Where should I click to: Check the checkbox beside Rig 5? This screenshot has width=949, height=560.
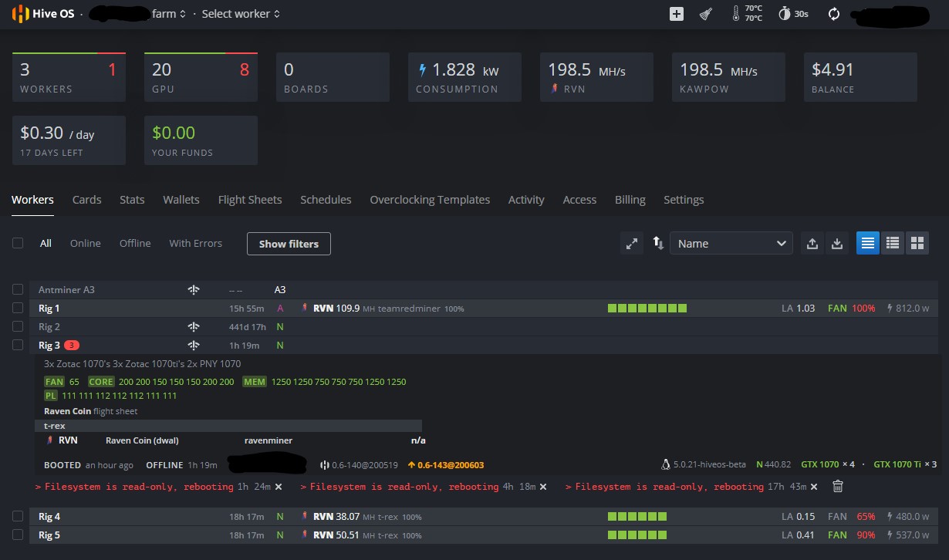click(18, 535)
